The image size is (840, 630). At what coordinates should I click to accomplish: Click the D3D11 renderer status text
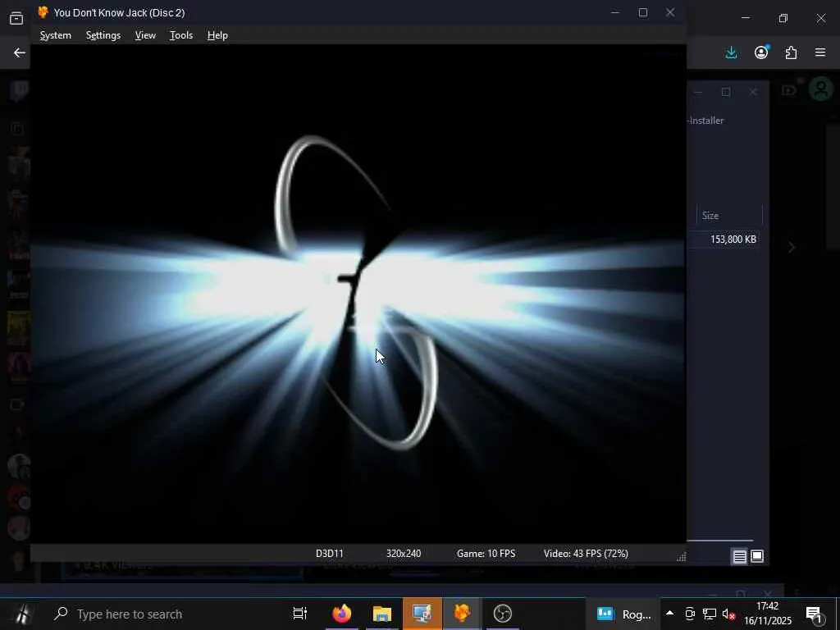pos(330,554)
